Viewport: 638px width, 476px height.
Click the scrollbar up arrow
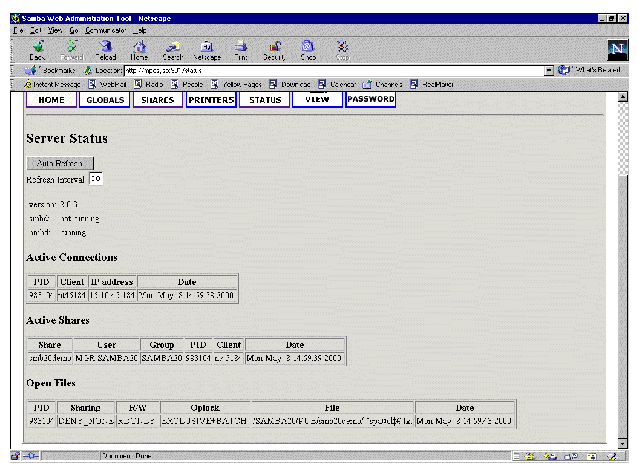click(623, 97)
